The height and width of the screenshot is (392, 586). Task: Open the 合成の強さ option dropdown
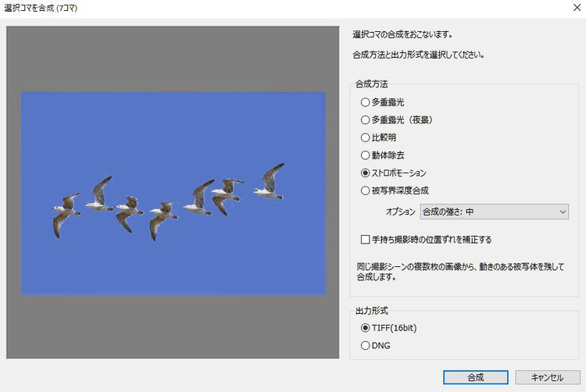pos(494,212)
